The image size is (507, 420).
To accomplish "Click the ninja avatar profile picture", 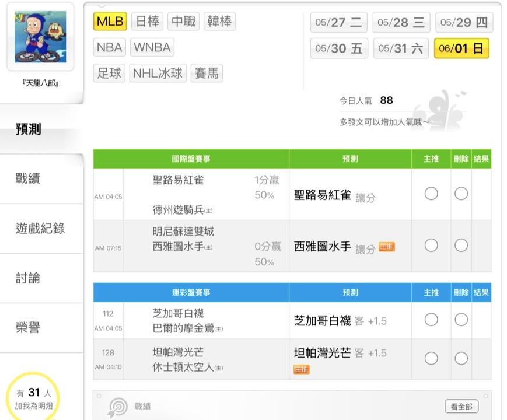I will (40, 37).
